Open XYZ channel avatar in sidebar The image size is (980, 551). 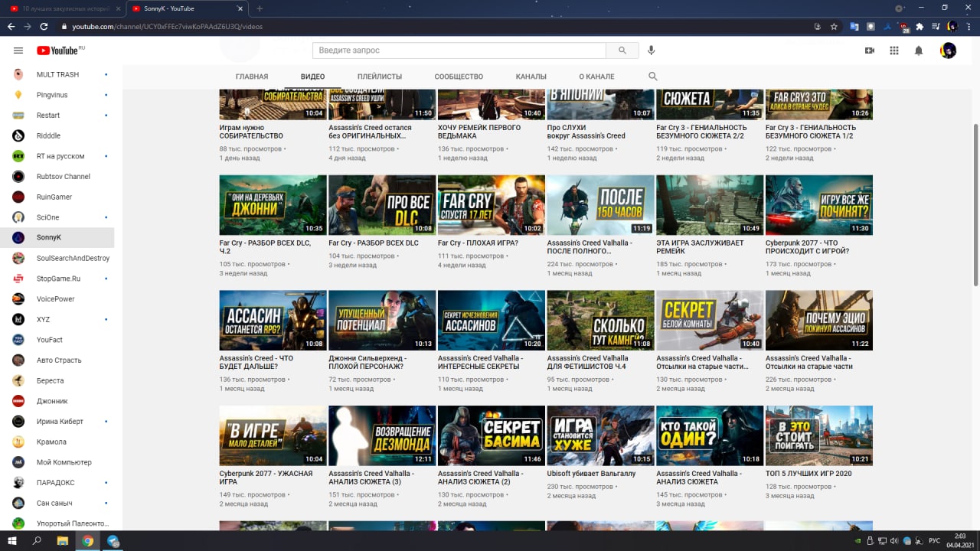coord(18,319)
